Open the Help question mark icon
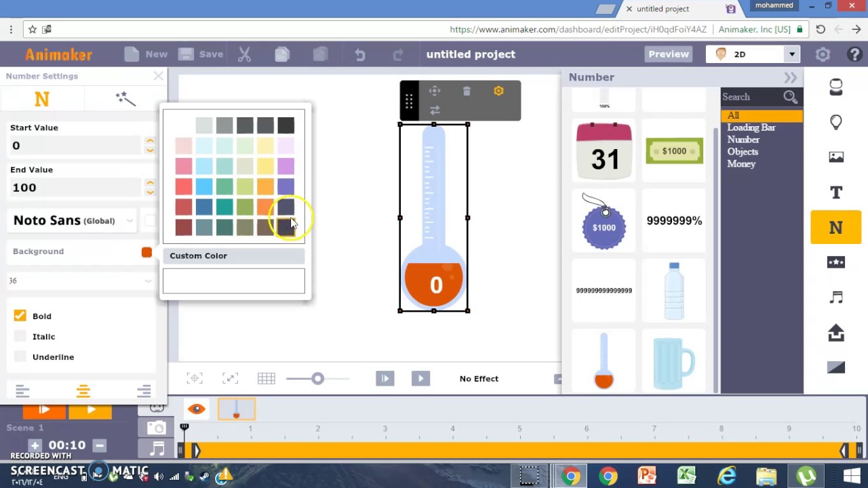Viewport: 868px width, 488px height. coord(856,54)
